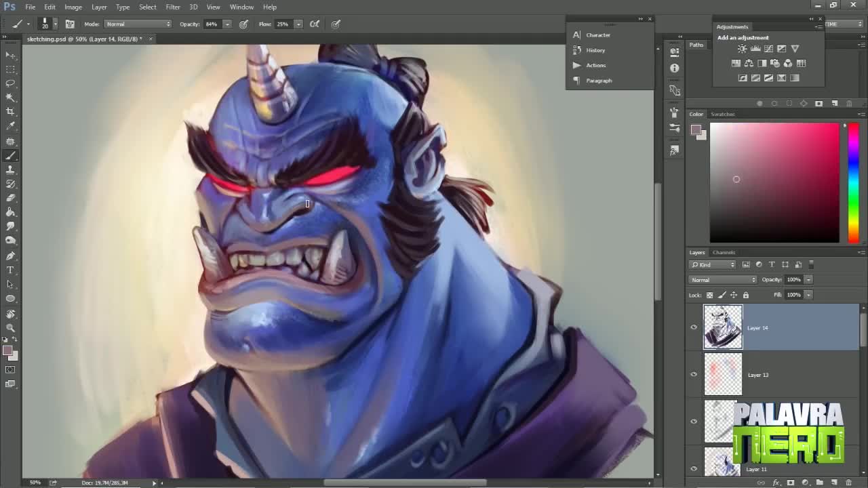This screenshot has width=868, height=488.
Task: Pick a hue on the vertical hue slider
Action: click(x=854, y=182)
